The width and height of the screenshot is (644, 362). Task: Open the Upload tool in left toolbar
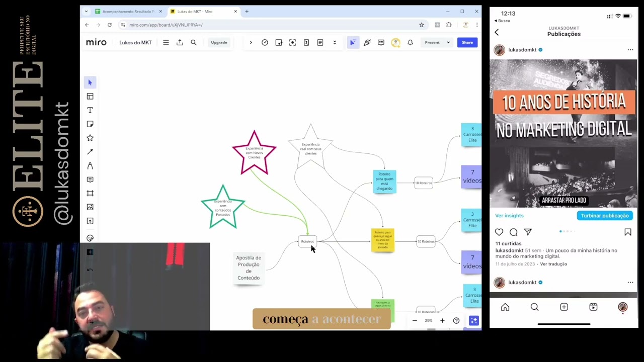tap(90, 221)
